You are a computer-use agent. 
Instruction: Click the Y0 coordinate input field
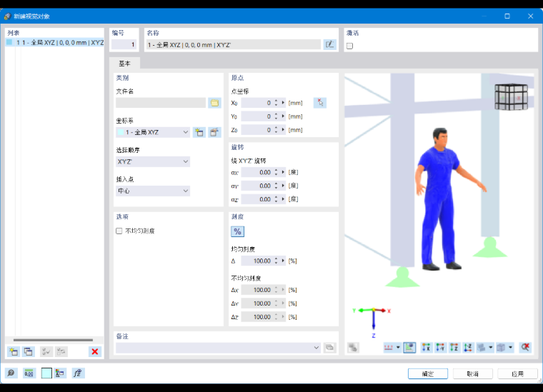coord(256,116)
